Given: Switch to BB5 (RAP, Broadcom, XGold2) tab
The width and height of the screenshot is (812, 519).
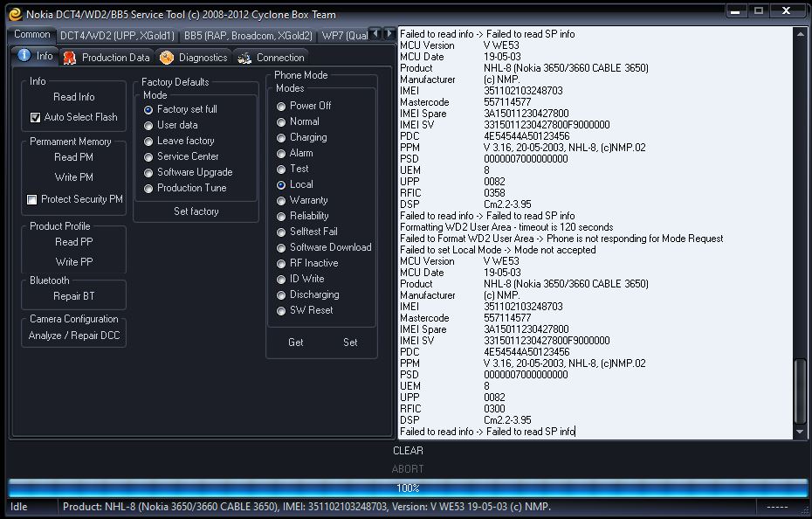Looking at the screenshot, I should click(x=248, y=36).
